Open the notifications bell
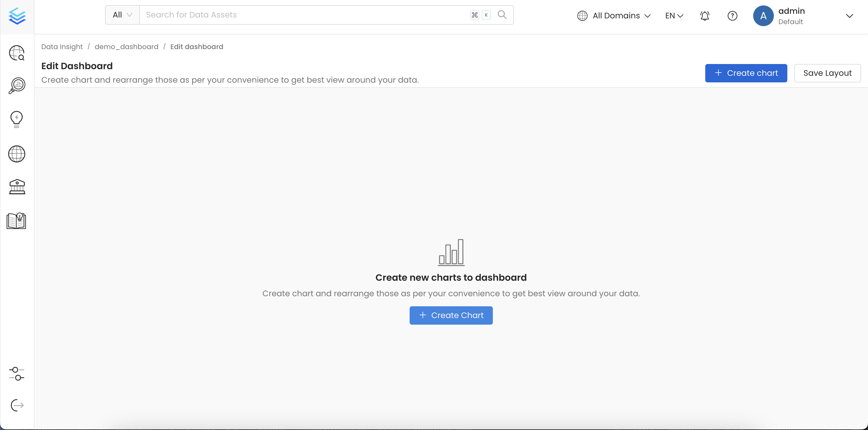The width and height of the screenshot is (868, 430). (705, 16)
